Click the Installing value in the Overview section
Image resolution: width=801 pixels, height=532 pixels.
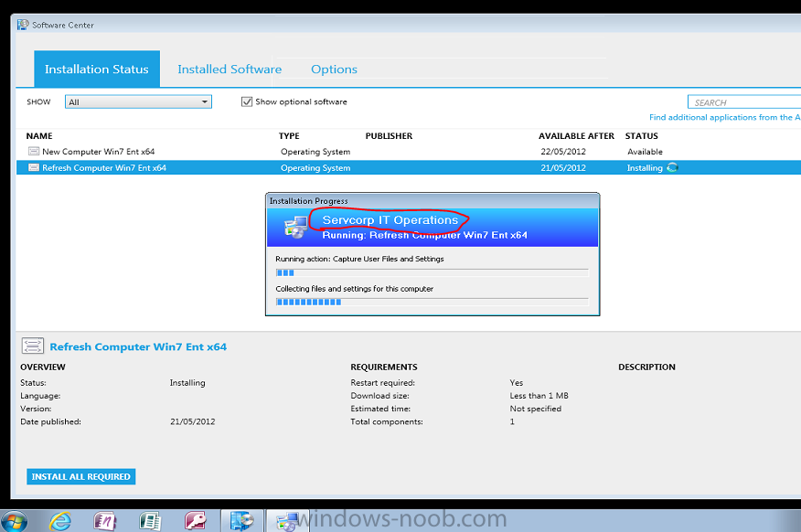[x=187, y=383]
